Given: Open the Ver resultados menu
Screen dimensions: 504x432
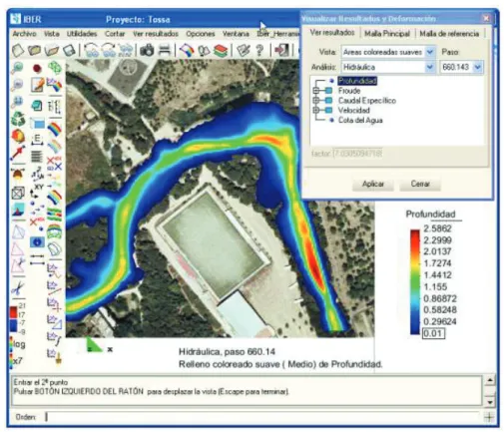Looking at the screenshot, I should click(156, 34).
